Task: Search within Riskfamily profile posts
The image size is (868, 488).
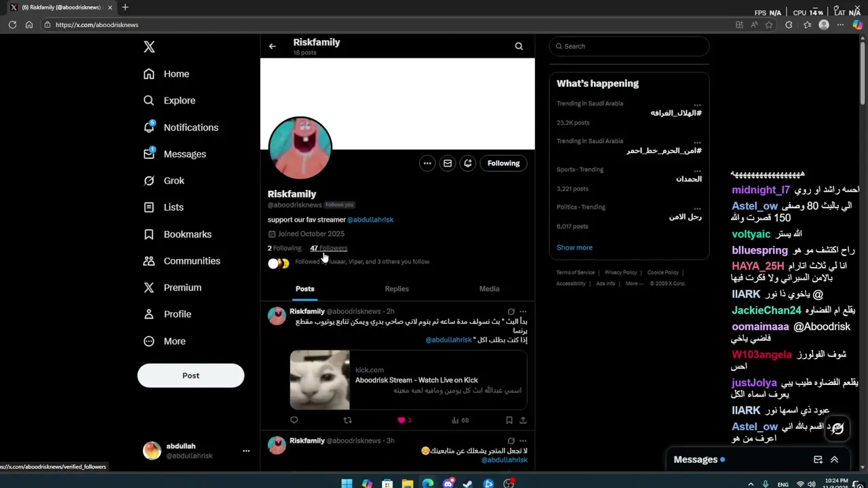Action: 519,46
